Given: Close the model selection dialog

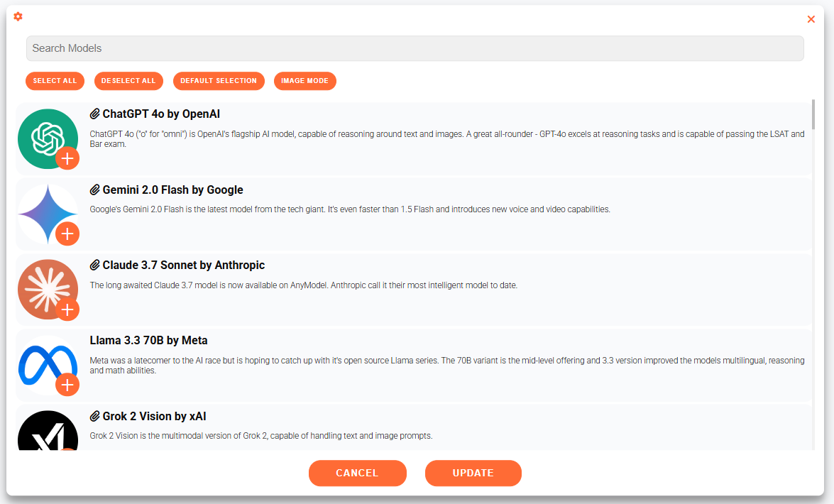Looking at the screenshot, I should (811, 19).
